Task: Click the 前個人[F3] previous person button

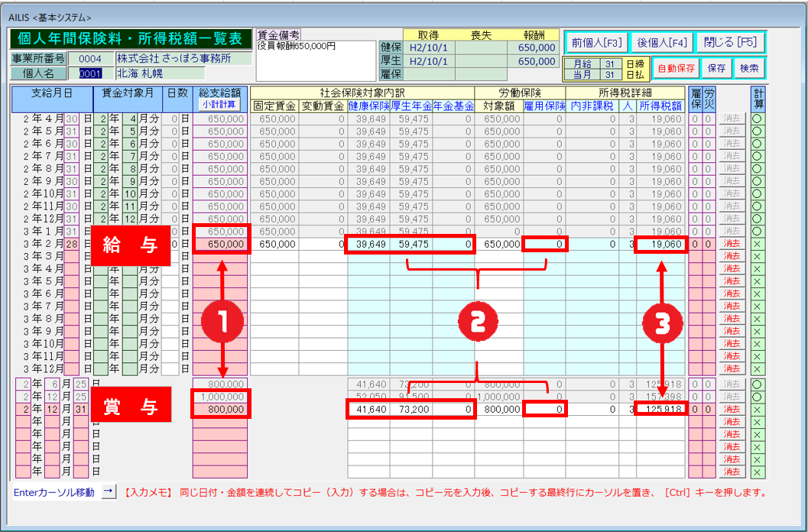Action: coord(596,42)
